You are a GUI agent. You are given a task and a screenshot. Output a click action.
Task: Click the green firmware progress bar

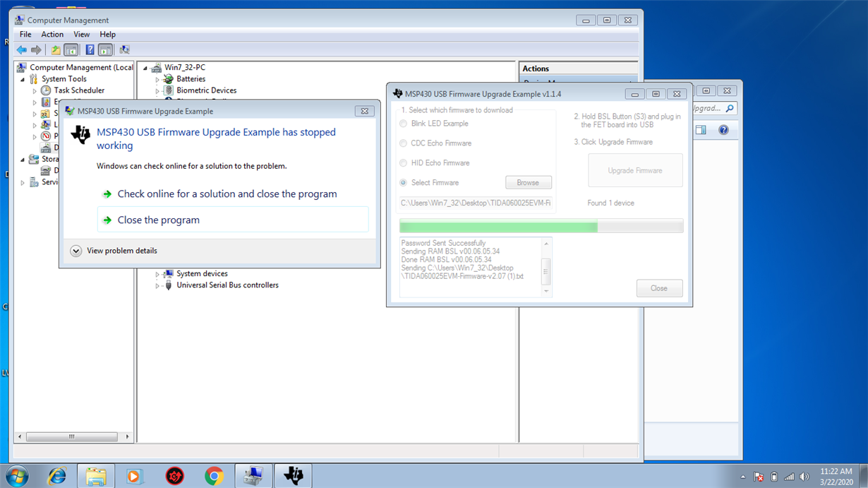pyautogui.click(x=541, y=226)
